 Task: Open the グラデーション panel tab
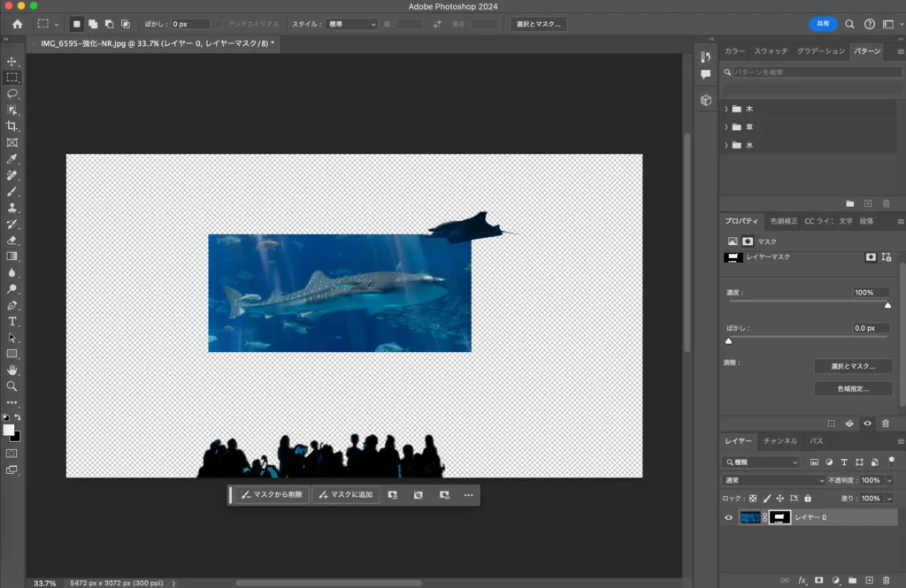click(820, 51)
